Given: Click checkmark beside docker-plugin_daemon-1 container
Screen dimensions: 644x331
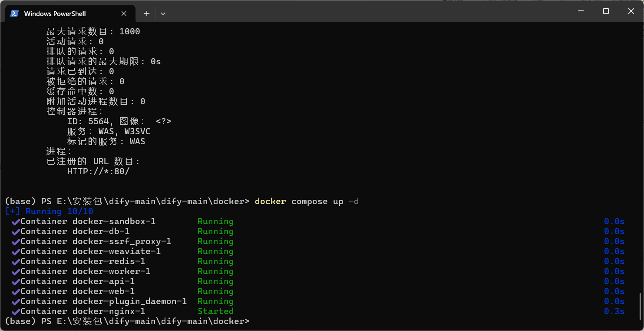Looking at the screenshot, I should [x=16, y=301].
